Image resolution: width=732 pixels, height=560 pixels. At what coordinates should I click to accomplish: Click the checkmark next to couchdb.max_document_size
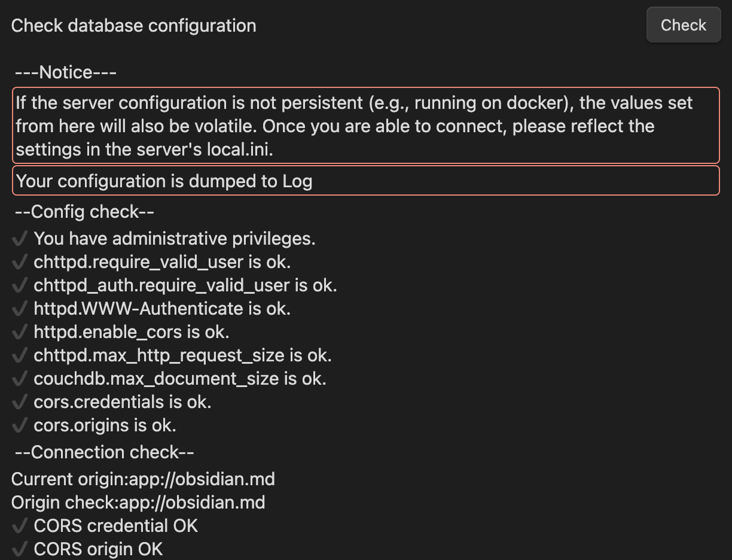click(x=20, y=379)
